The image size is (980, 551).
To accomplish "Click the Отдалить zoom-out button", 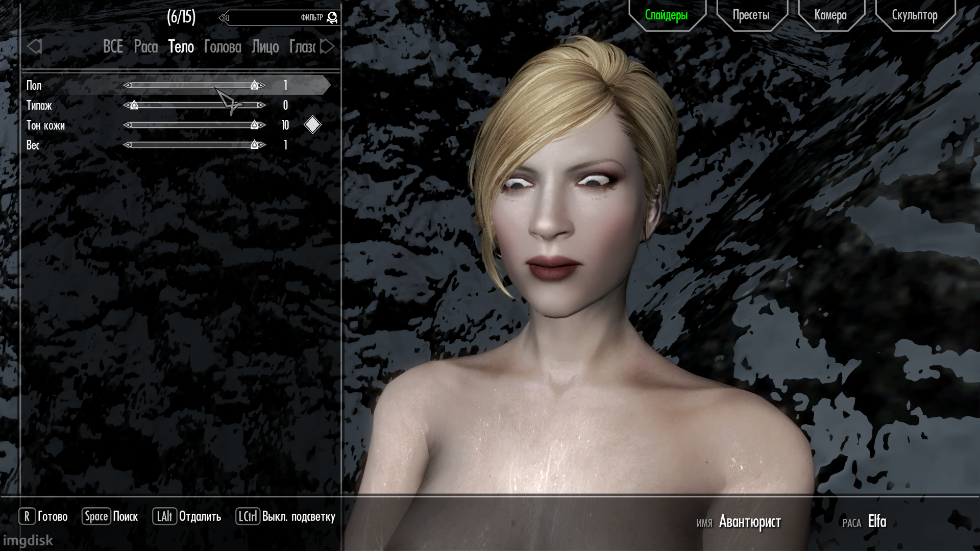I will 187,516.
